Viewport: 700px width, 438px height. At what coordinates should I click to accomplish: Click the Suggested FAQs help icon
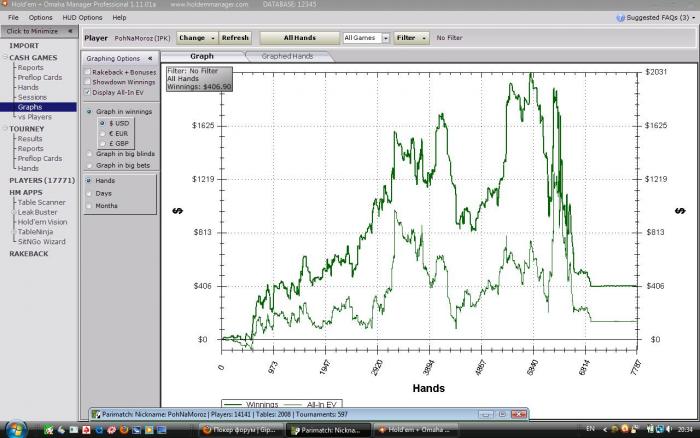(x=620, y=18)
